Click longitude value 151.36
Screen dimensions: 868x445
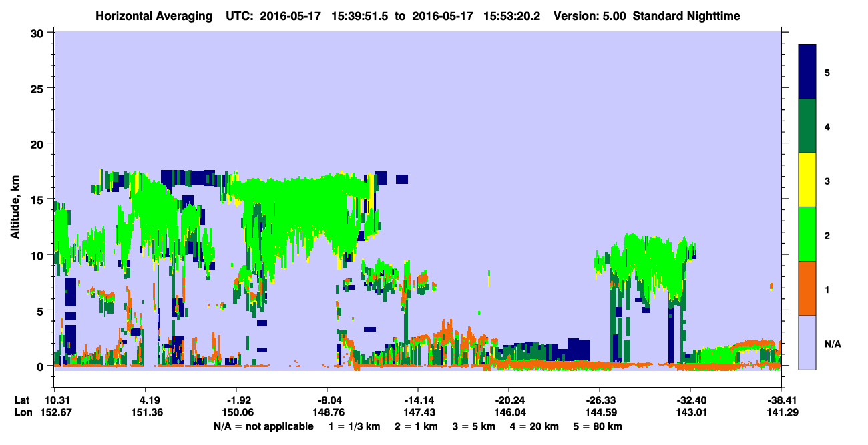tap(146, 413)
